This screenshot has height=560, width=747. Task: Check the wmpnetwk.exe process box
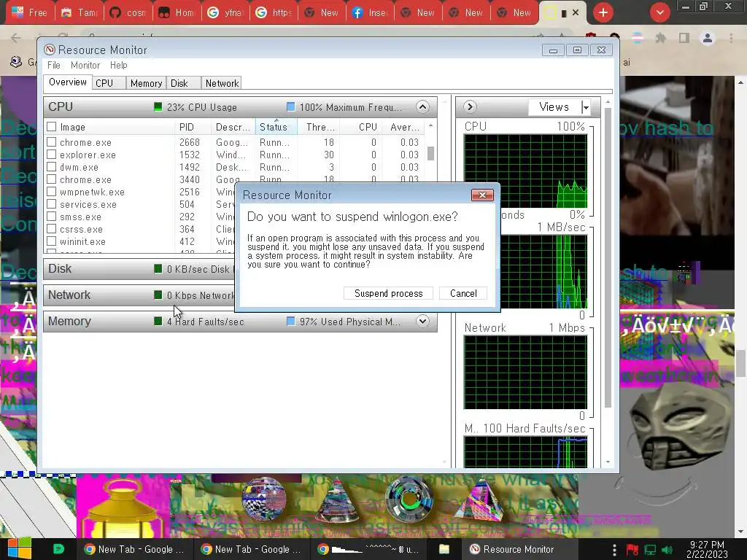click(x=52, y=192)
